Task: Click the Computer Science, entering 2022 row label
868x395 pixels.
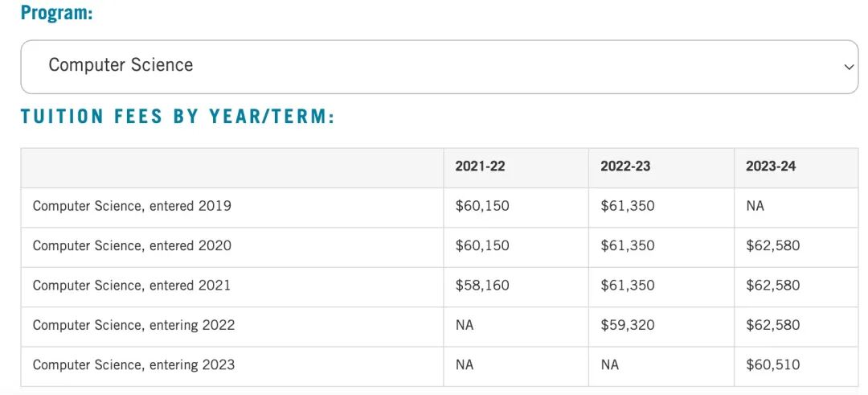Action: click(133, 325)
